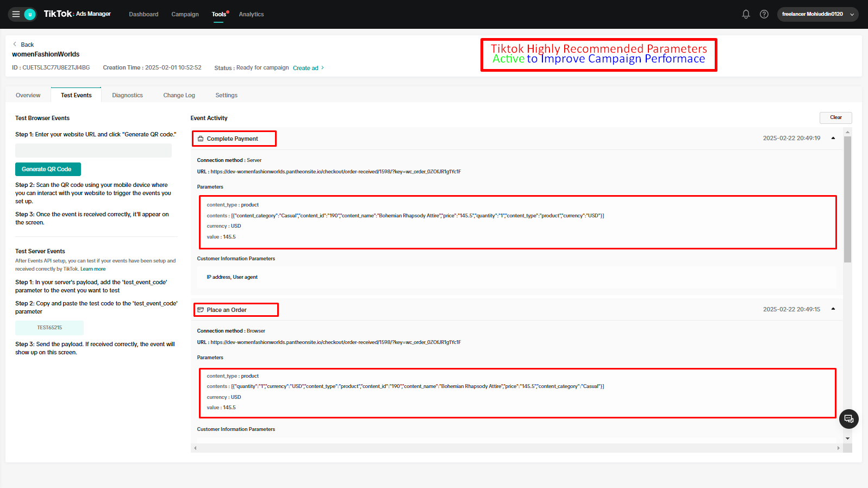Clear the event activity list
Viewport: 868px width, 488px height.
point(835,117)
